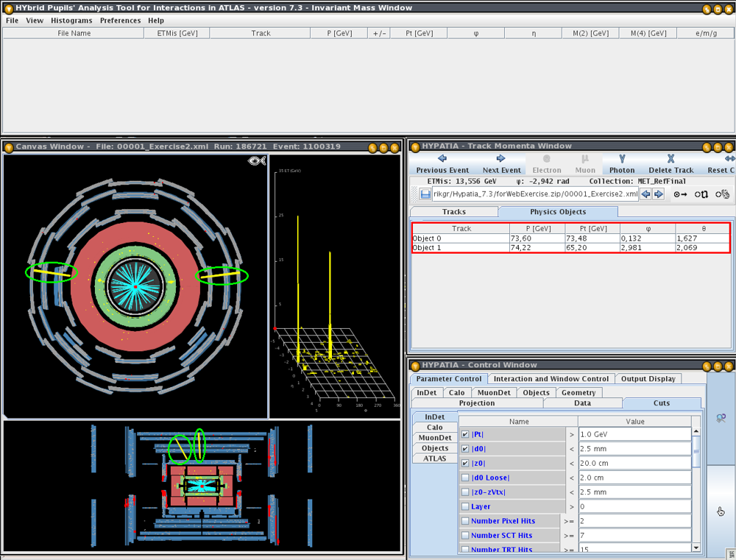Enable the |d0 Loose| cut
Image resolution: width=736 pixels, height=560 pixels.
[x=465, y=478]
